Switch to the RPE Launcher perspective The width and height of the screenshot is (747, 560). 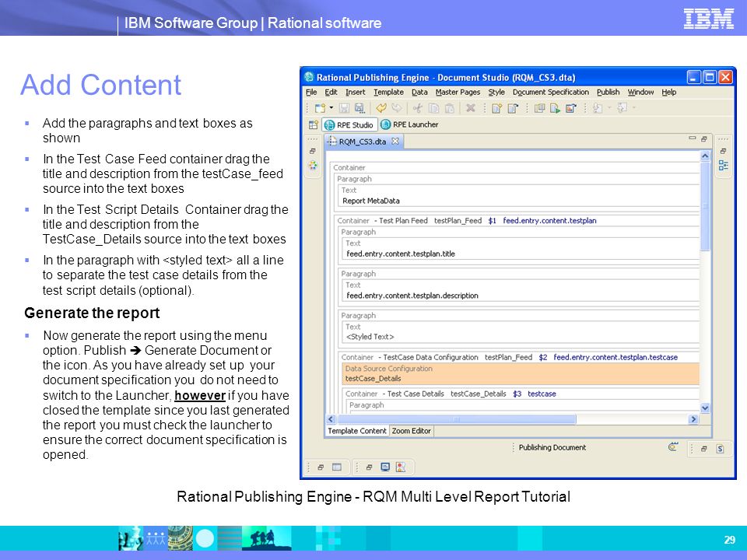point(409,124)
